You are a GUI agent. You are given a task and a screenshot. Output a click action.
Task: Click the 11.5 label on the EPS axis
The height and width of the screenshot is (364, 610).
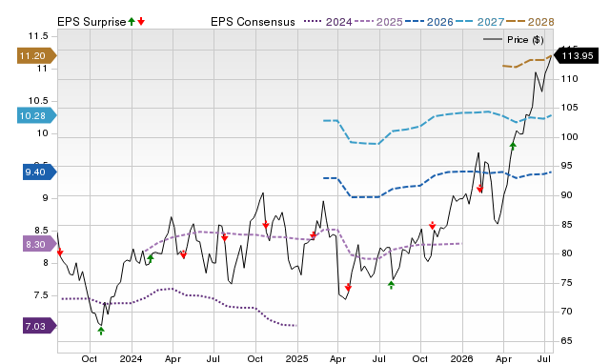coord(38,36)
